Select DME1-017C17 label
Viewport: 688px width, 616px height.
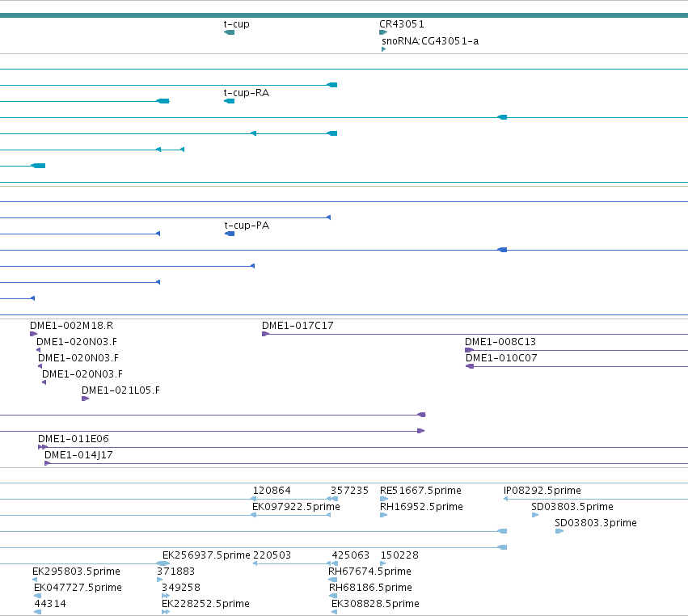(298, 326)
